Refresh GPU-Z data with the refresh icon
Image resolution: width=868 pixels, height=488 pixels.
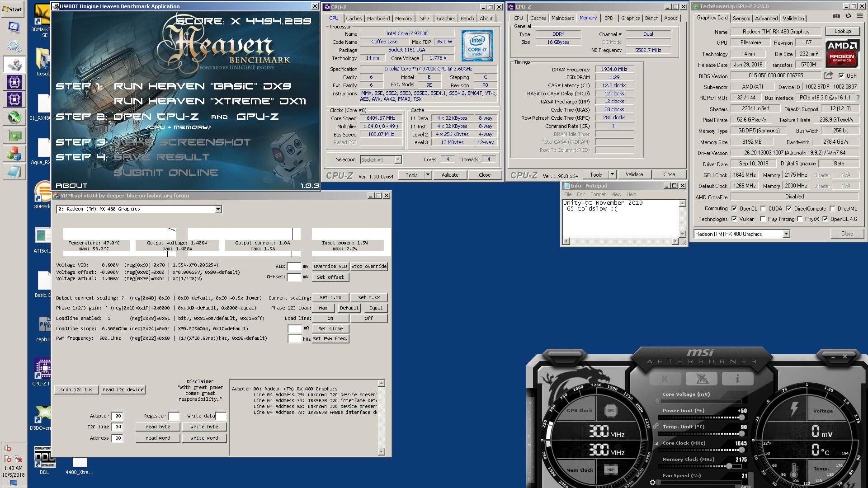[x=848, y=16]
